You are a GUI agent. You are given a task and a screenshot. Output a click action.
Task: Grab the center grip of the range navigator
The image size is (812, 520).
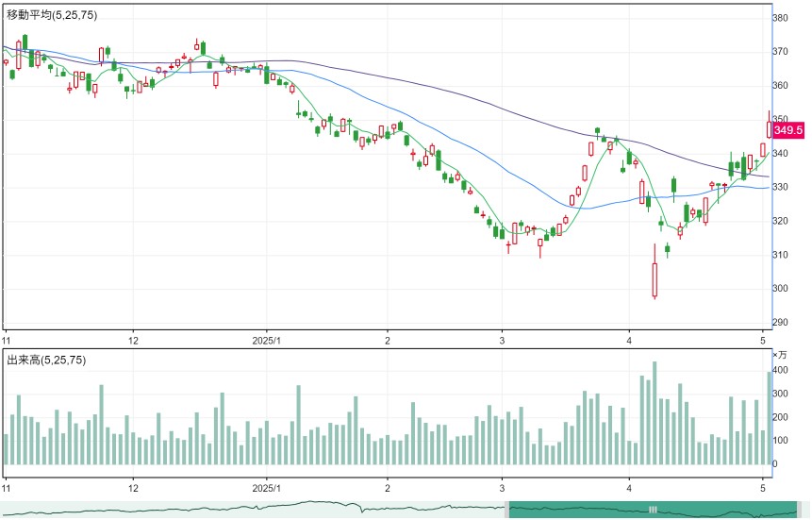tap(653, 509)
